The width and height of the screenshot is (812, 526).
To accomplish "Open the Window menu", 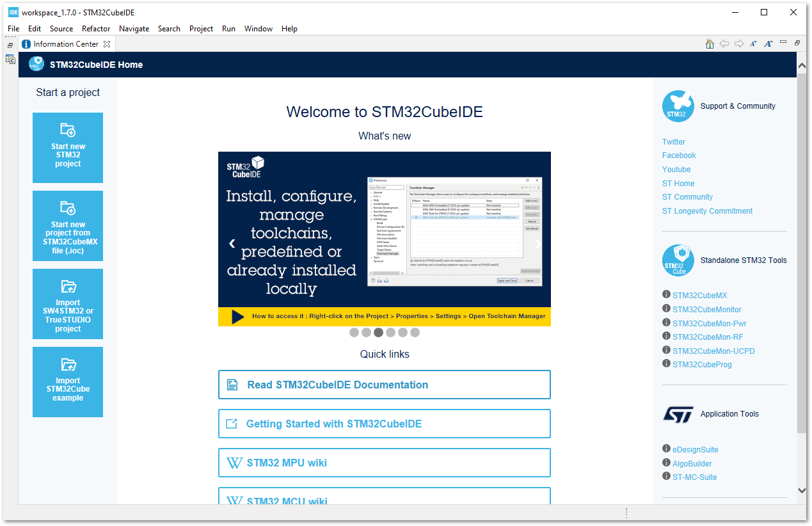I will 259,29.
